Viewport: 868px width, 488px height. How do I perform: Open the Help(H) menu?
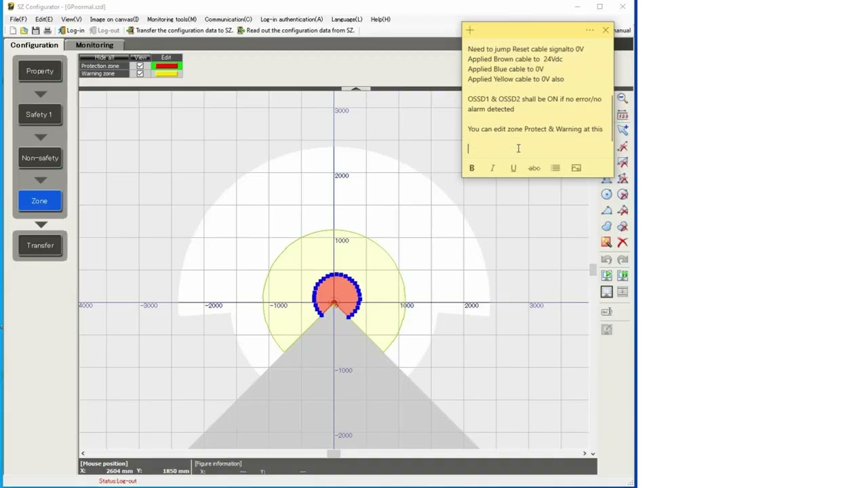(x=380, y=19)
